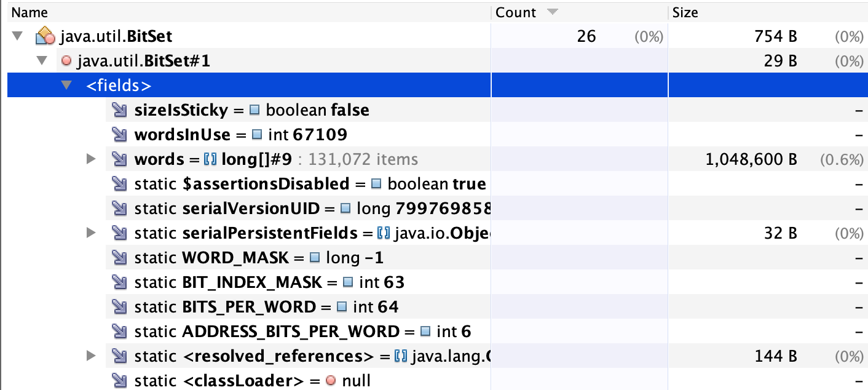Click the primitive type icon before boolean false
Image resolution: width=868 pixels, height=390 pixels.
[255, 111]
